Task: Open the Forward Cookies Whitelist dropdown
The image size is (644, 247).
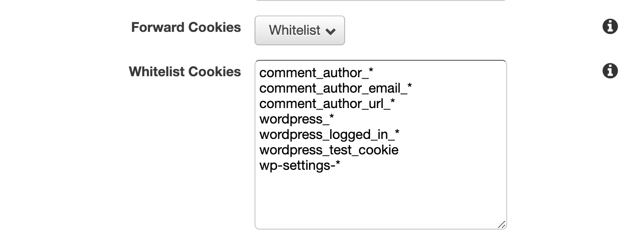Action: 300,30
